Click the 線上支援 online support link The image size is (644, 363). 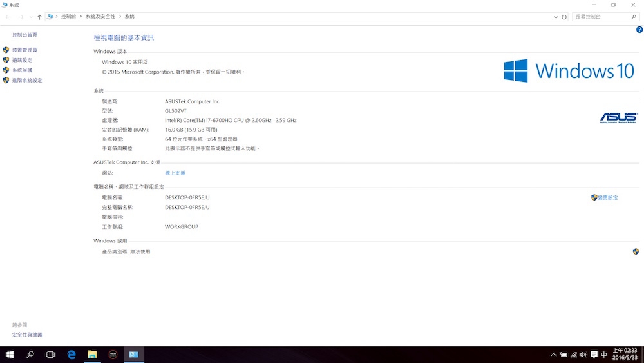(175, 173)
